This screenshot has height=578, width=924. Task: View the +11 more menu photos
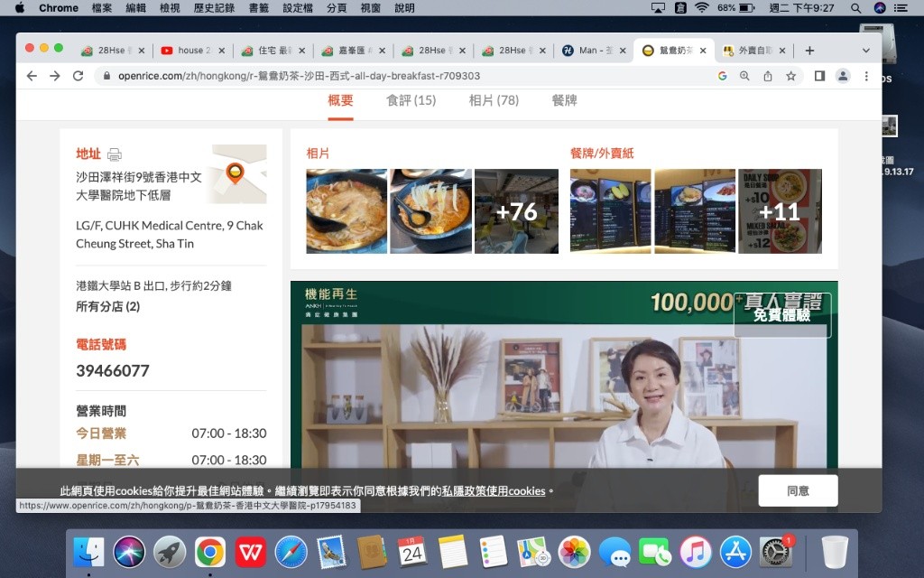[780, 211]
